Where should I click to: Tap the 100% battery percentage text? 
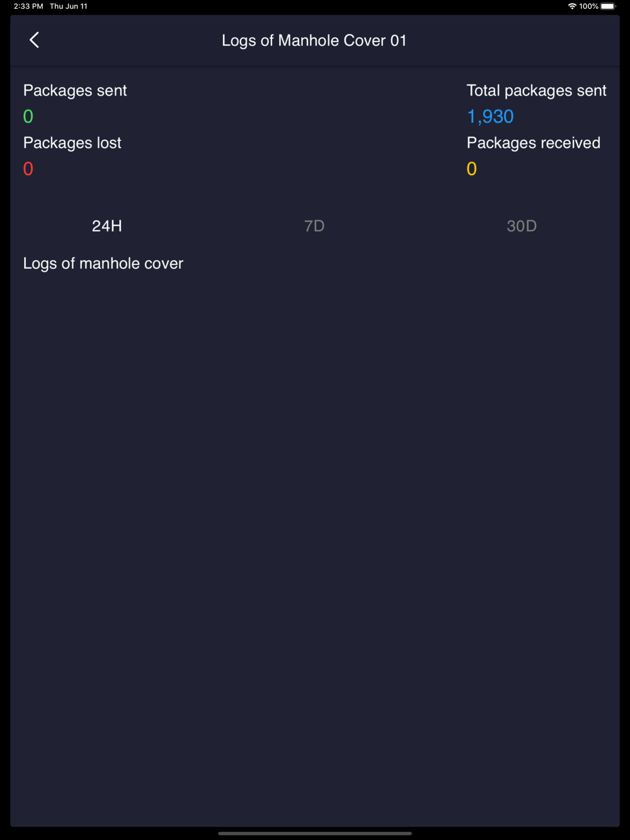pos(588,6)
